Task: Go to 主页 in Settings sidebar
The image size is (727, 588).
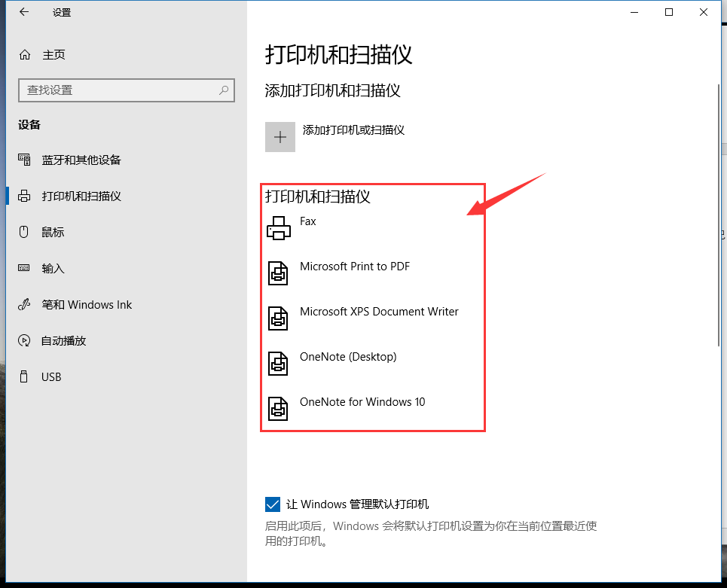Action: (53, 55)
